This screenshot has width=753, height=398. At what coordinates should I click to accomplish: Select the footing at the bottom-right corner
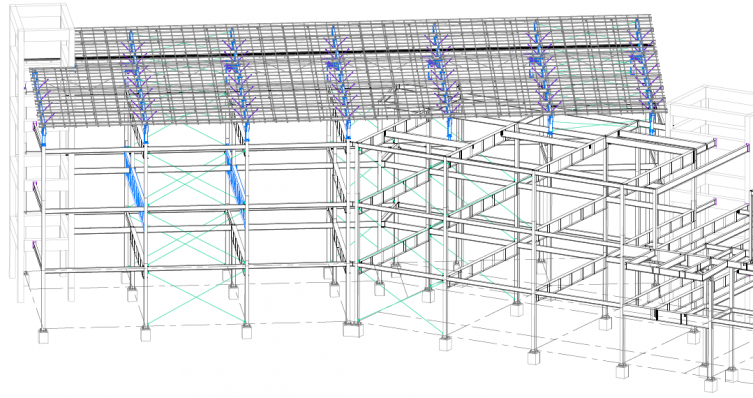711,385
